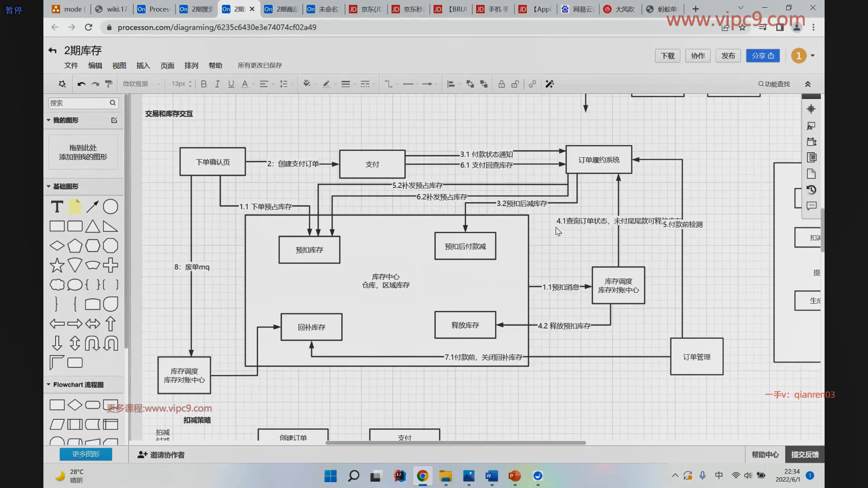
Task: Click the lock shape icon
Action: [501, 84]
